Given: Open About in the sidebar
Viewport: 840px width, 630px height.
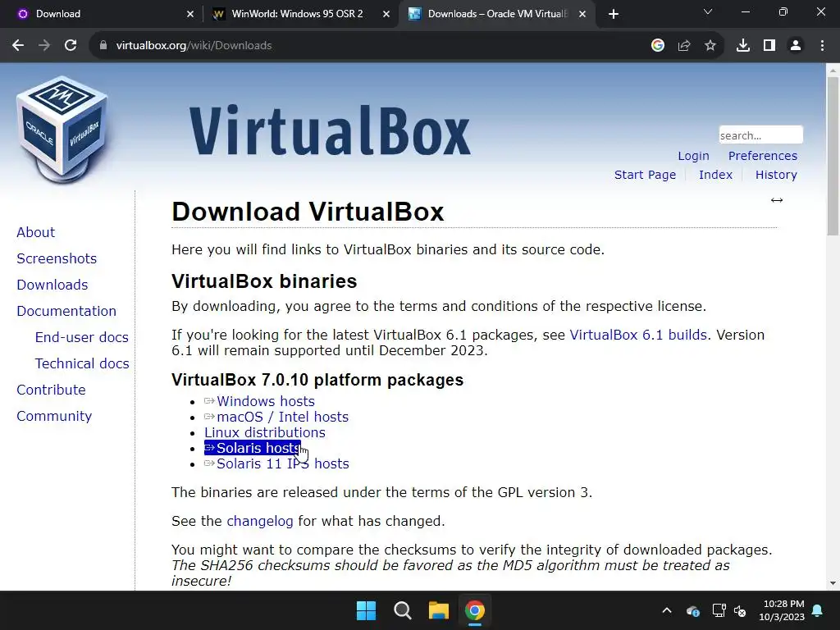Looking at the screenshot, I should (35, 232).
